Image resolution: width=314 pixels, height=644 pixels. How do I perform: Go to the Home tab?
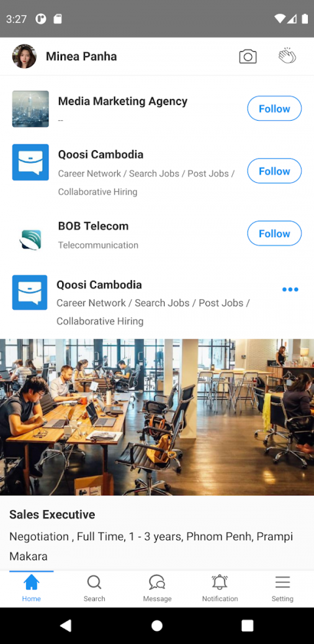tap(31, 589)
